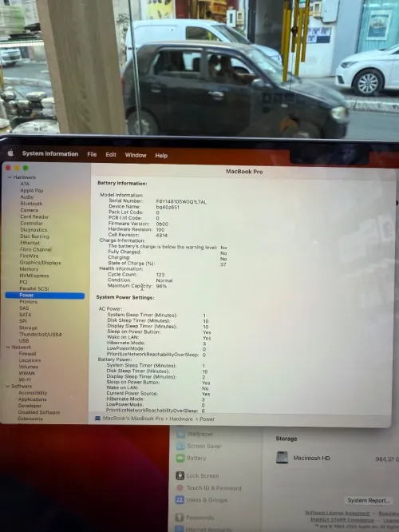Select Disabled Software in the sidebar

[x=39, y=412]
